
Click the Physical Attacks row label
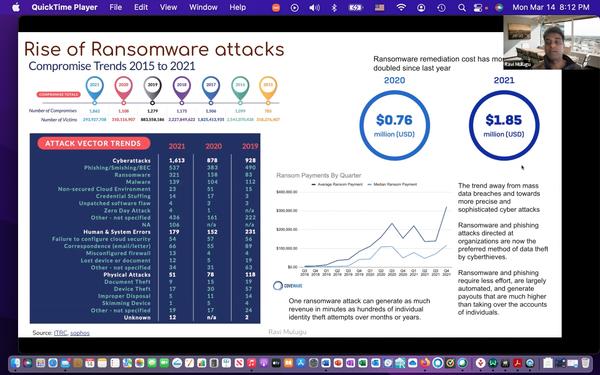(x=127, y=275)
